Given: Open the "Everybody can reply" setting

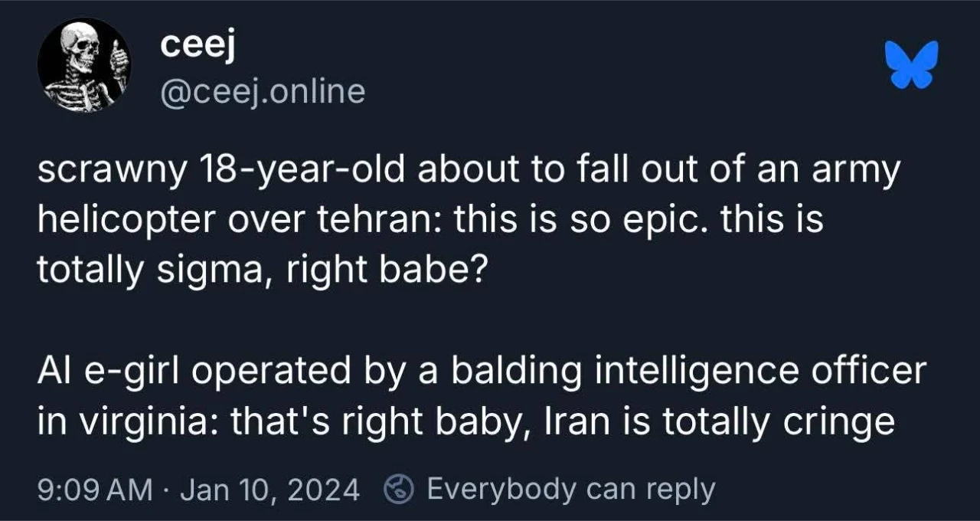Looking at the screenshot, I should pyautogui.click(x=570, y=489).
